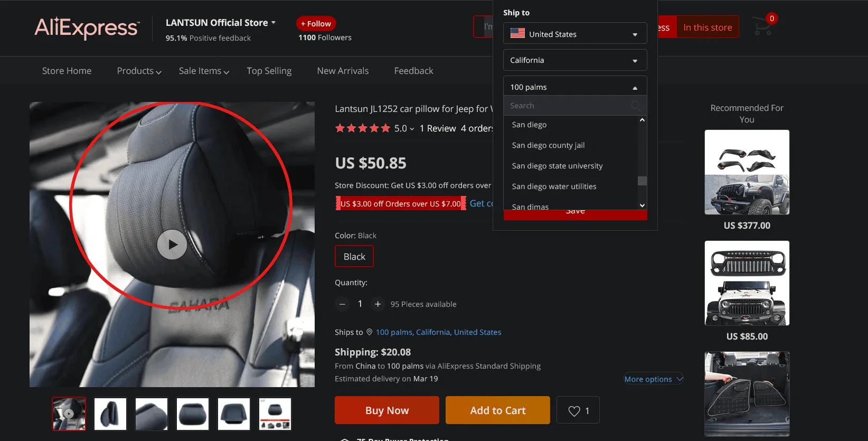Image resolution: width=868 pixels, height=441 pixels.
Task: Expand the Products menu
Action: pos(139,71)
